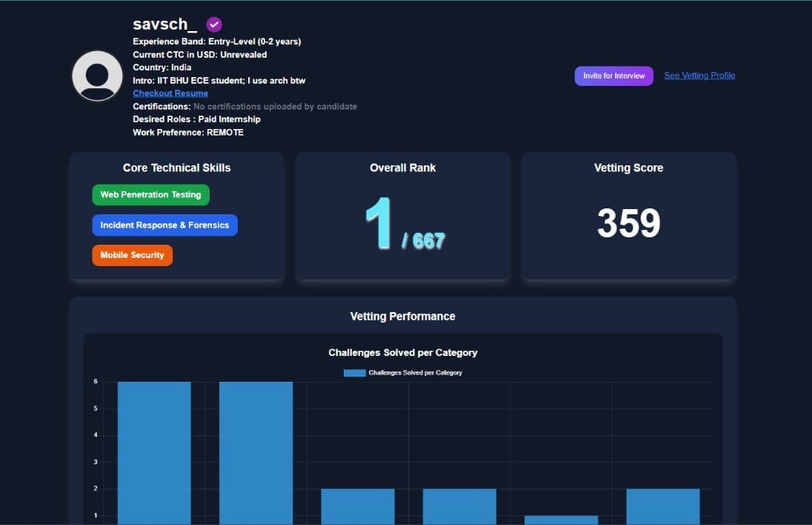The width and height of the screenshot is (812, 525).
Task: Click the Work Preference: REMOTE line
Action: tap(188, 132)
